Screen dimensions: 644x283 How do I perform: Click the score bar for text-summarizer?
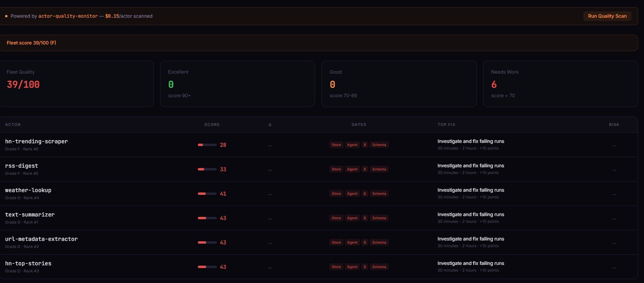point(207,218)
